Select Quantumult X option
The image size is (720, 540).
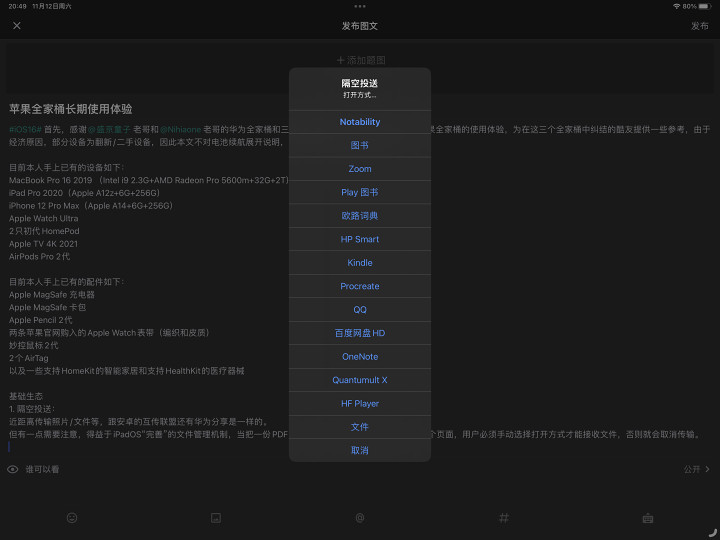coord(360,380)
